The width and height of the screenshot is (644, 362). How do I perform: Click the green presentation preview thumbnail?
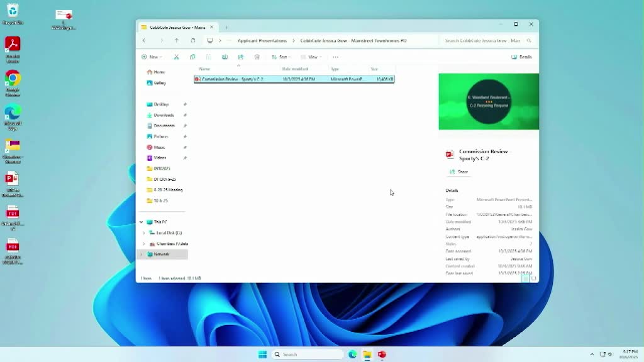tap(489, 102)
